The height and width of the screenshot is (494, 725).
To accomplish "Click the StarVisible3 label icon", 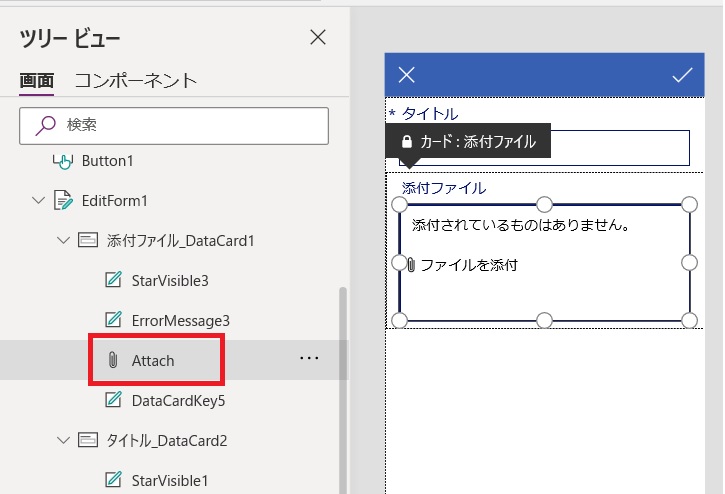I will [x=113, y=280].
